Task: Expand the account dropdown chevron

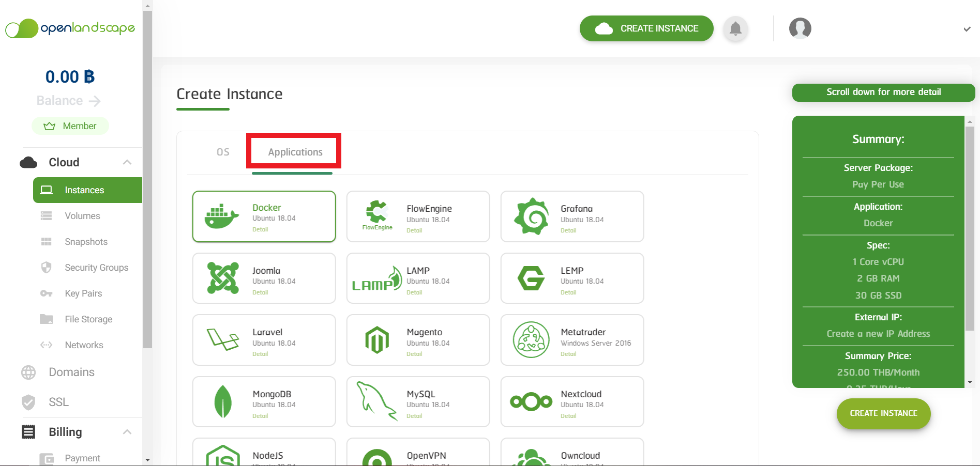Action: click(x=967, y=29)
